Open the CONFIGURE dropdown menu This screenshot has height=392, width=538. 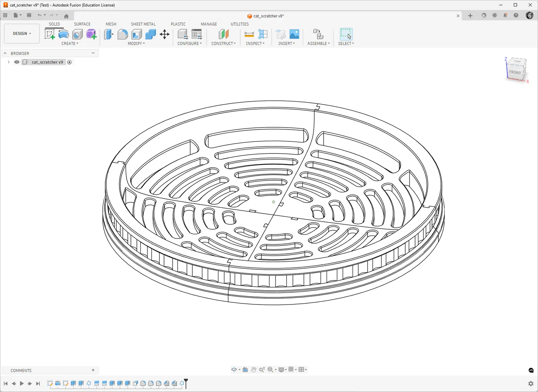coord(190,44)
